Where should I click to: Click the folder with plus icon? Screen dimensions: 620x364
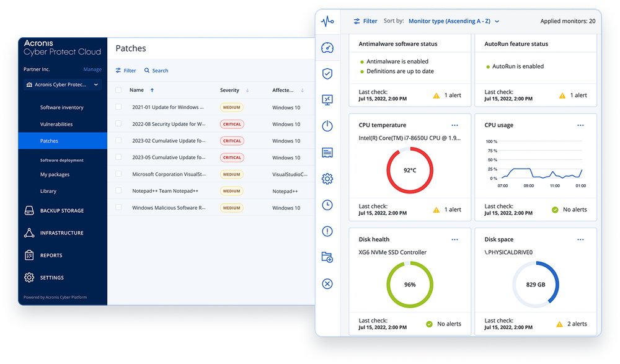click(327, 257)
